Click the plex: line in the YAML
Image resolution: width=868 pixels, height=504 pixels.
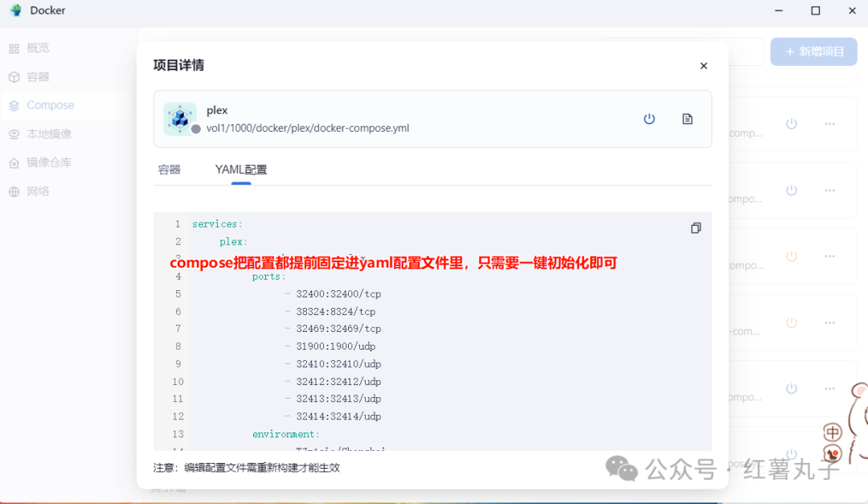click(x=234, y=241)
